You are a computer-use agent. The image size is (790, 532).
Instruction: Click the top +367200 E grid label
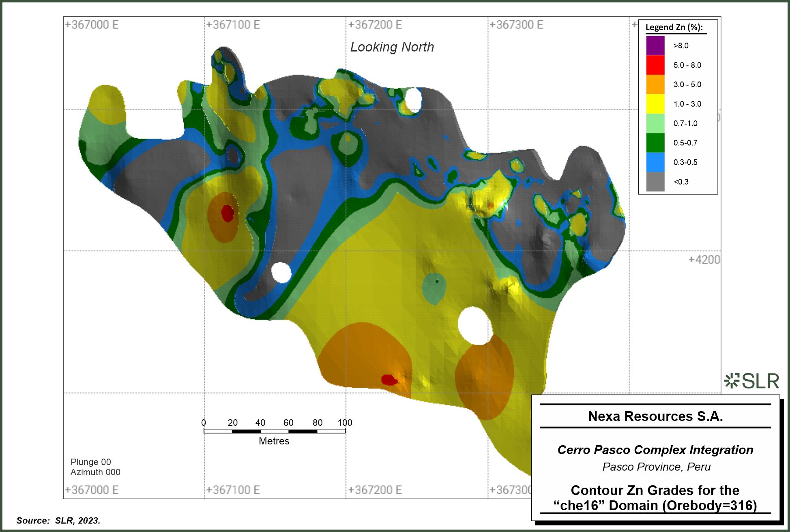(375, 25)
